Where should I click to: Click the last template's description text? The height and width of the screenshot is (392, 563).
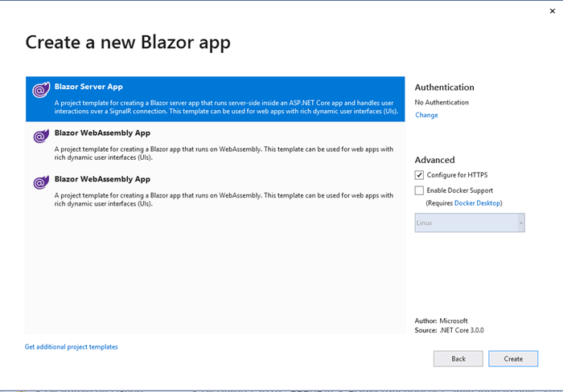pos(224,199)
